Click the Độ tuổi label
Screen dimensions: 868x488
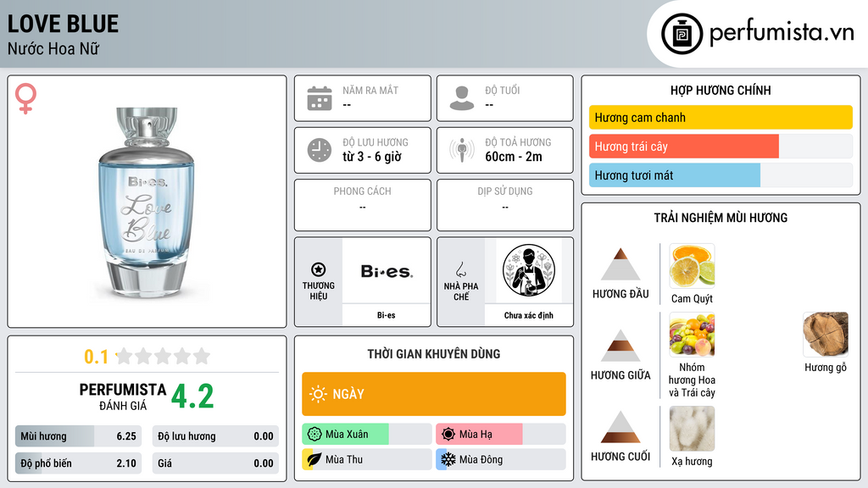pyautogui.click(x=503, y=90)
